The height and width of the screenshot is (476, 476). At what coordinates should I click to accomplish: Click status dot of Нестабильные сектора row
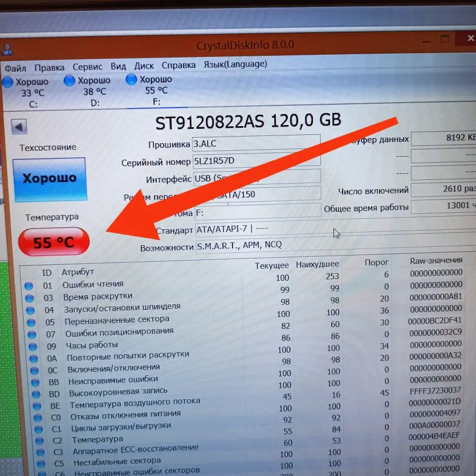(x=41, y=463)
